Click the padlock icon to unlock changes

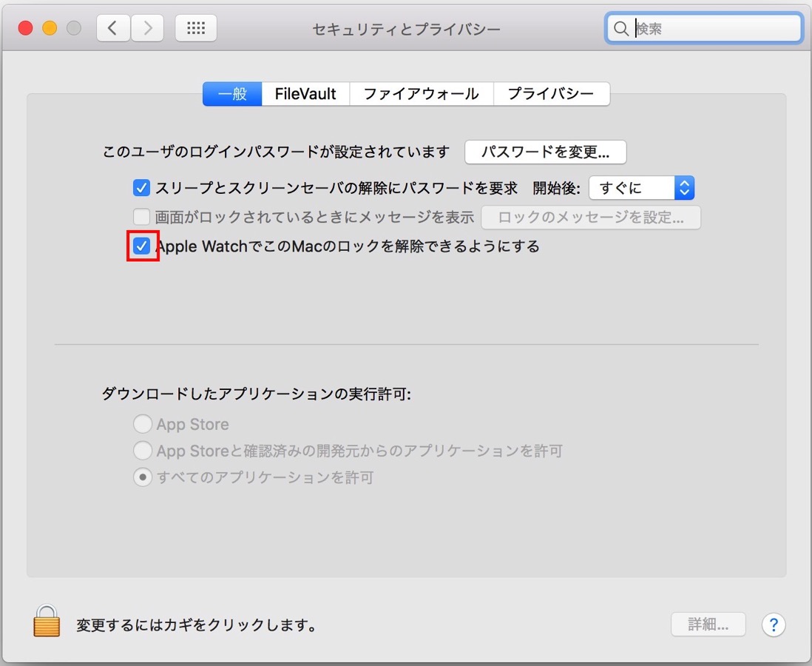tap(47, 621)
